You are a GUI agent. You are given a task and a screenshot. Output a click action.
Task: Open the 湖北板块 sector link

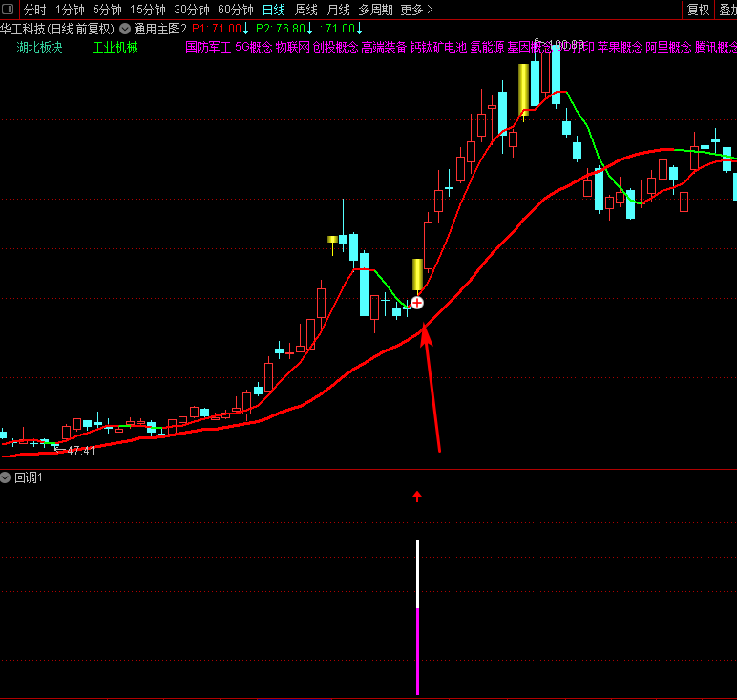coord(39,47)
